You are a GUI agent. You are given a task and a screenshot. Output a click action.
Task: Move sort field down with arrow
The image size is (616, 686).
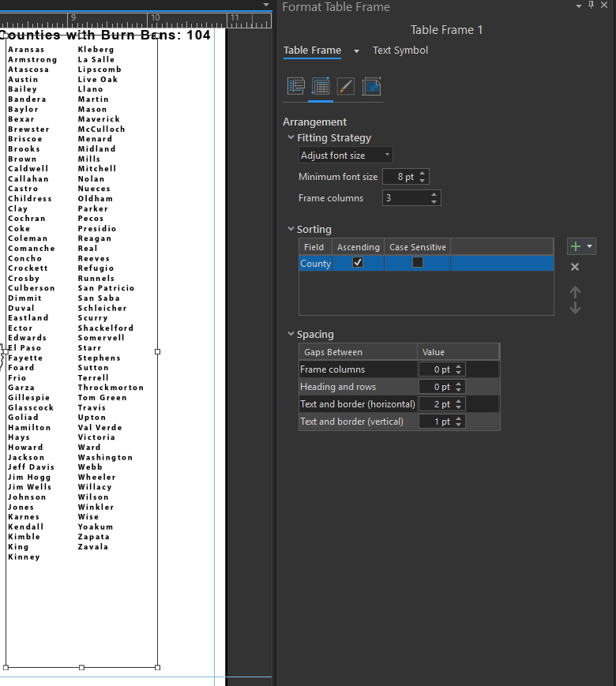[x=575, y=308]
